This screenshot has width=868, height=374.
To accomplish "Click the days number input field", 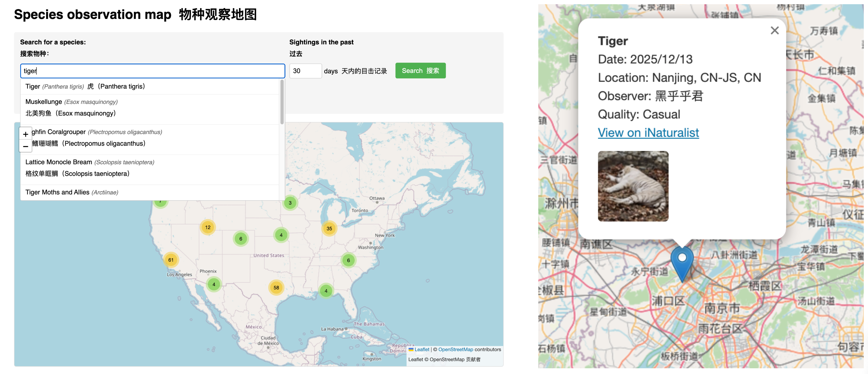I will [305, 71].
